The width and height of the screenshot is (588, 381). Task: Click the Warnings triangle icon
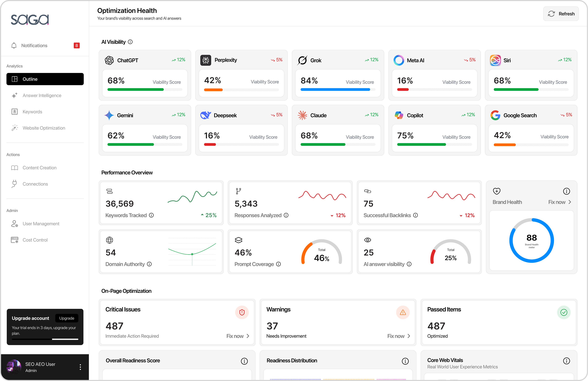point(403,313)
